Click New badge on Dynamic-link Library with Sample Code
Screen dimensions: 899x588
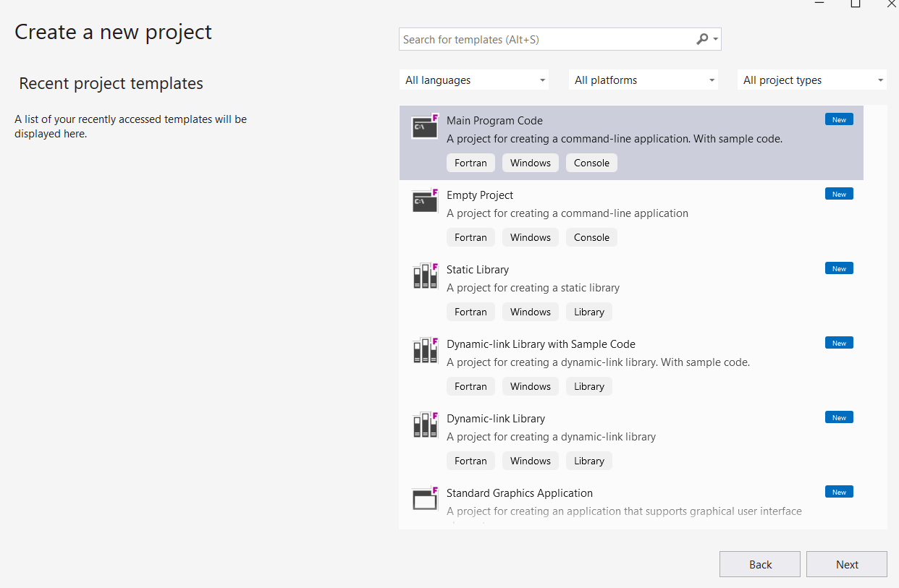click(x=839, y=343)
